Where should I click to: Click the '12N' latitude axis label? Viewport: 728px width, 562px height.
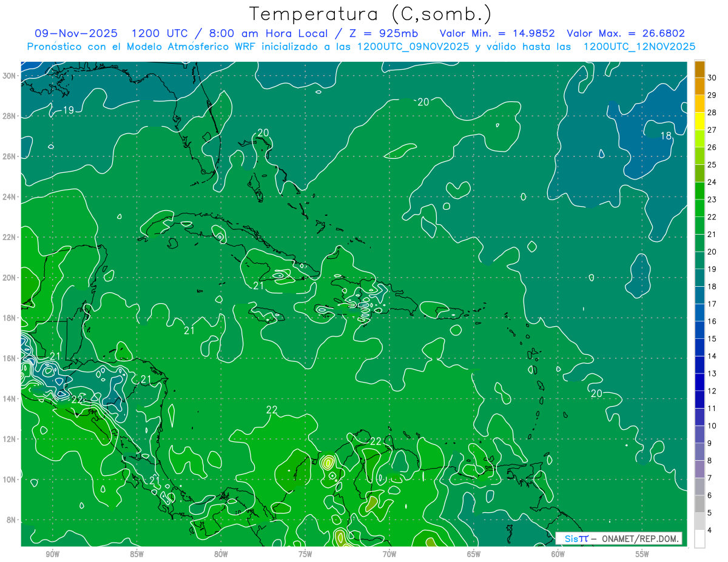coord(10,439)
